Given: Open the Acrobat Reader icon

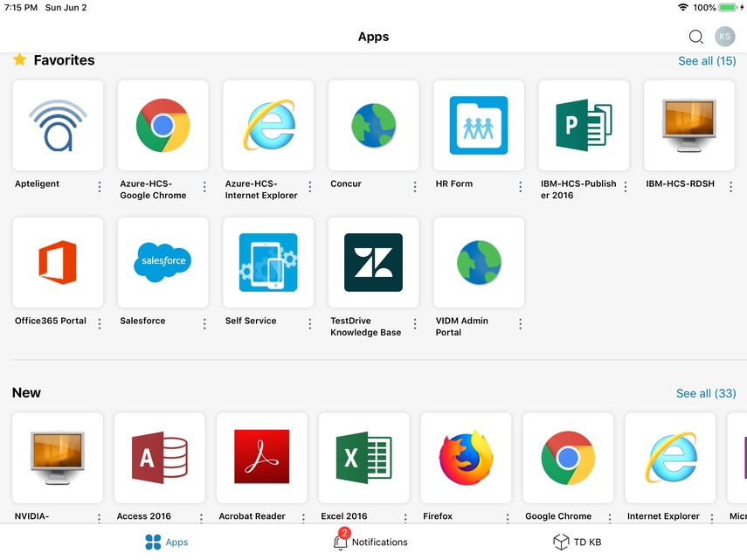Looking at the screenshot, I should 261,457.
